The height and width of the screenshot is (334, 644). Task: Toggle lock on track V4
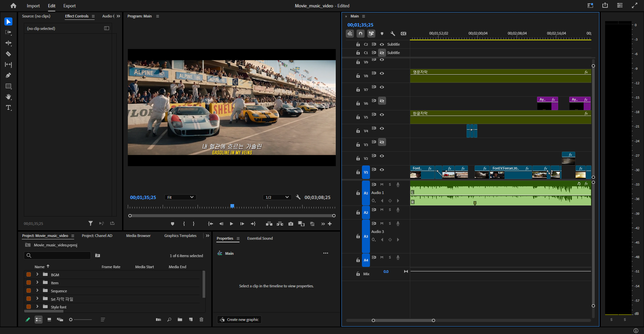[x=358, y=131]
